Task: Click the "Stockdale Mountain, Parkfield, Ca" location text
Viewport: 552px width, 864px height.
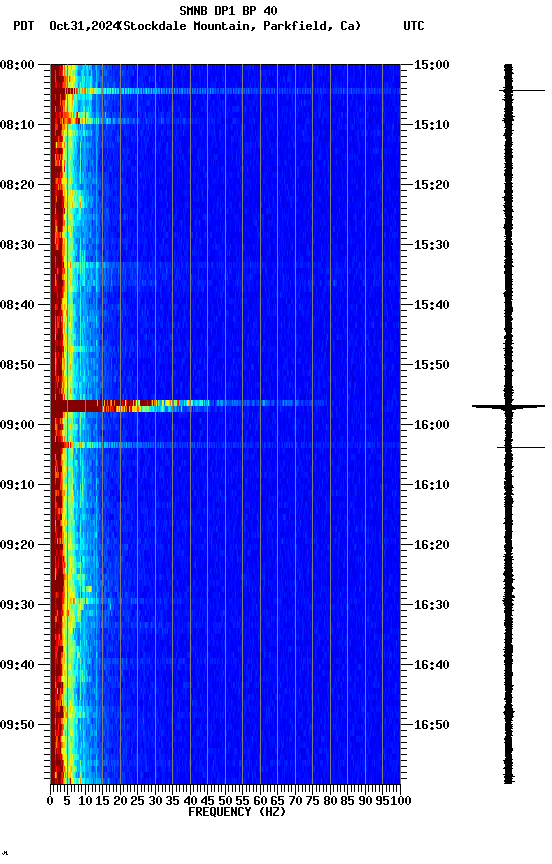Action: coord(240,26)
